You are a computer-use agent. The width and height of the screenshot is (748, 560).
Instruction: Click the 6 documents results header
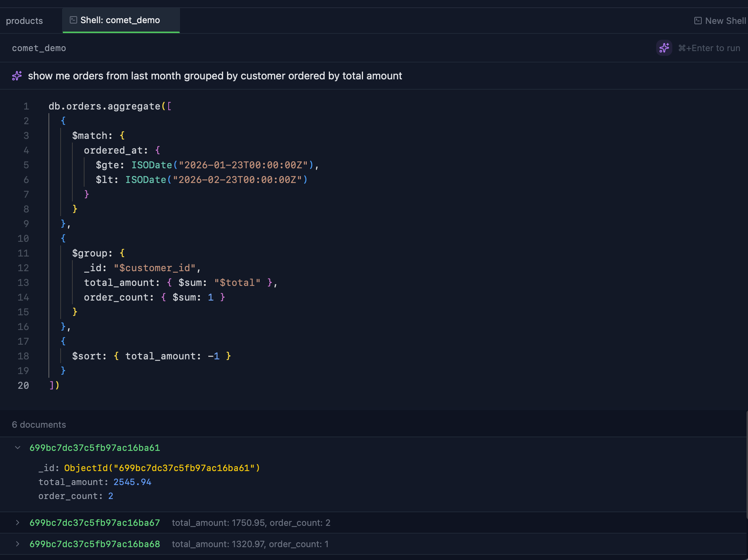tap(39, 424)
